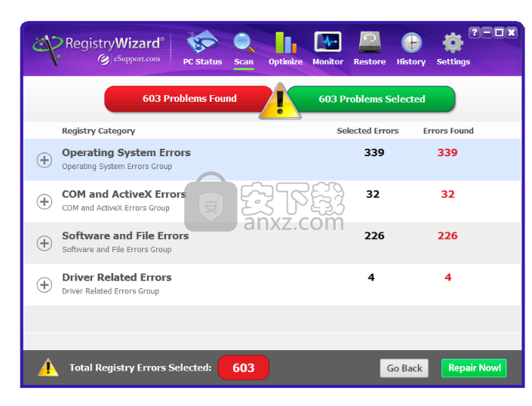
Task: Select the Driver Related Errors title
Action: tap(117, 278)
